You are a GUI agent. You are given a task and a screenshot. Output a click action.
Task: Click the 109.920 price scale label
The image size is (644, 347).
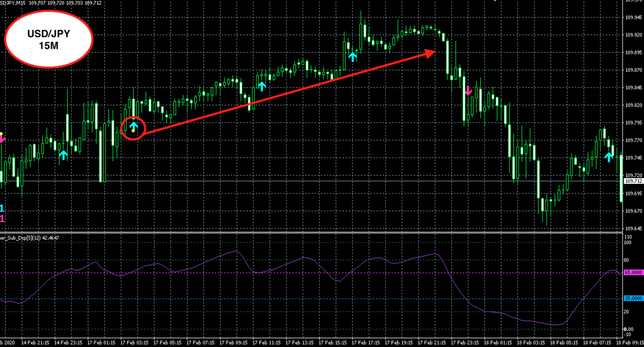pyautogui.click(x=633, y=35)
